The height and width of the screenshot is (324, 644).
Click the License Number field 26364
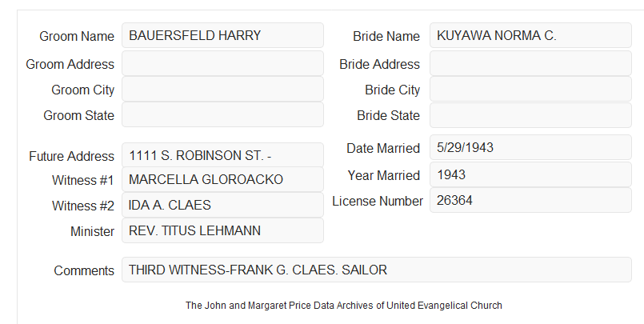click(x=530, y=200)
